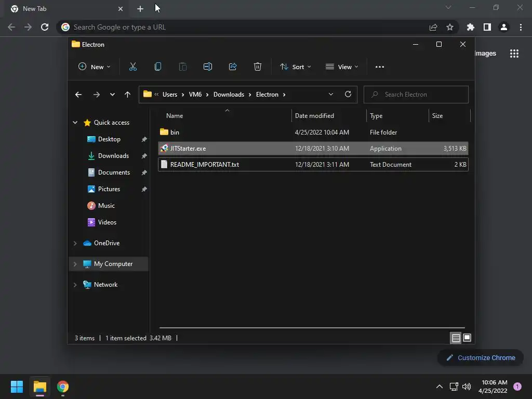The width and height of the screenshot is (532, 399).
Task: Click the Search Electron field
Action: point(416,95)
